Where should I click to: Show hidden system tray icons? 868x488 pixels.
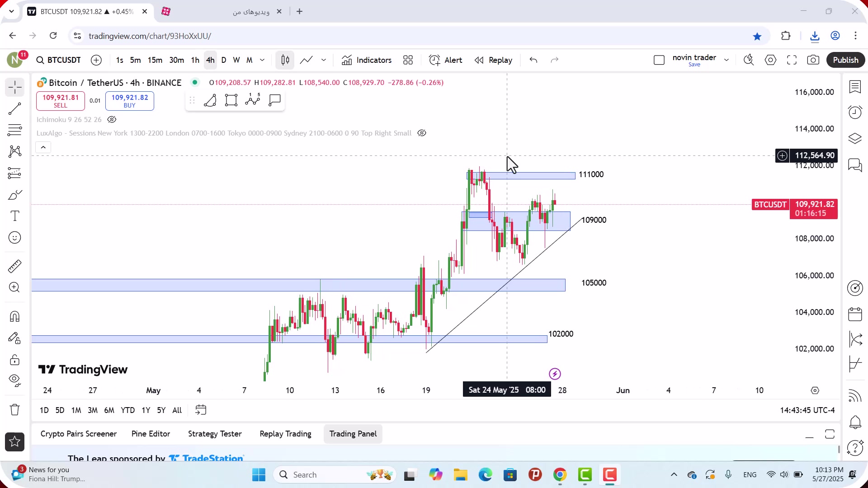coord(674,474)
